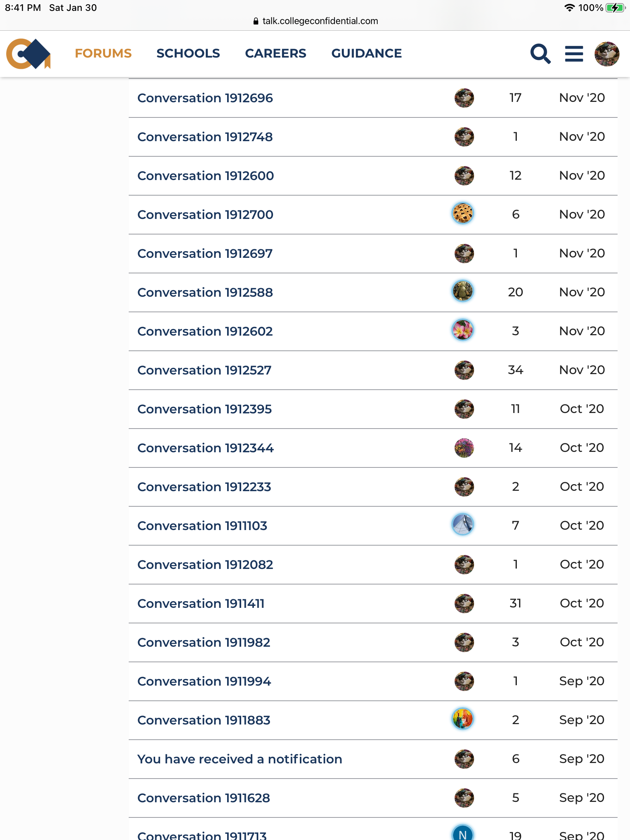Click the garden avatar on Conversation 1912344
Image resolution: width=630 pixels, height=840 pixels.
pos(464,448)
